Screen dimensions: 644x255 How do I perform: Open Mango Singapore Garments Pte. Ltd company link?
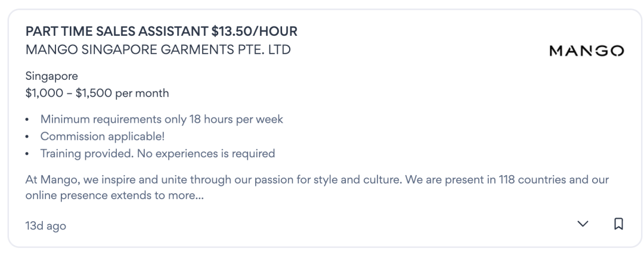coord(158,49)
